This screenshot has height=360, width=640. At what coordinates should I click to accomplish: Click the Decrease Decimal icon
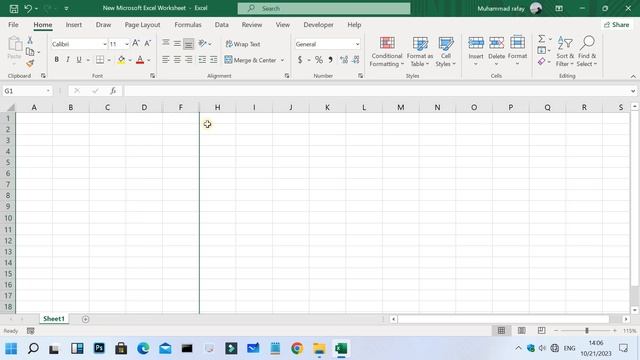[x=356, y=60]
